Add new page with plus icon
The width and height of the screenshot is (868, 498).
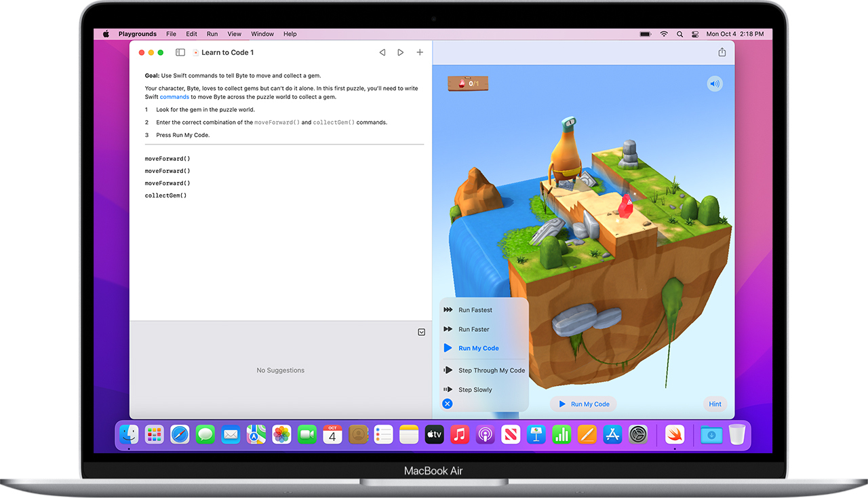point(420,52)
